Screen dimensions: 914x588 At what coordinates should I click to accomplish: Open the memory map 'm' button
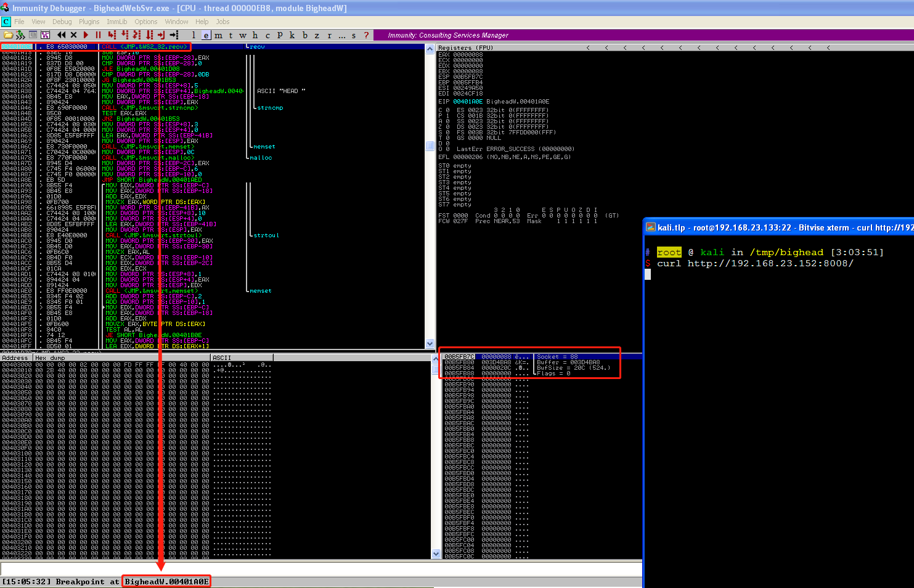[x=218, y=35]
